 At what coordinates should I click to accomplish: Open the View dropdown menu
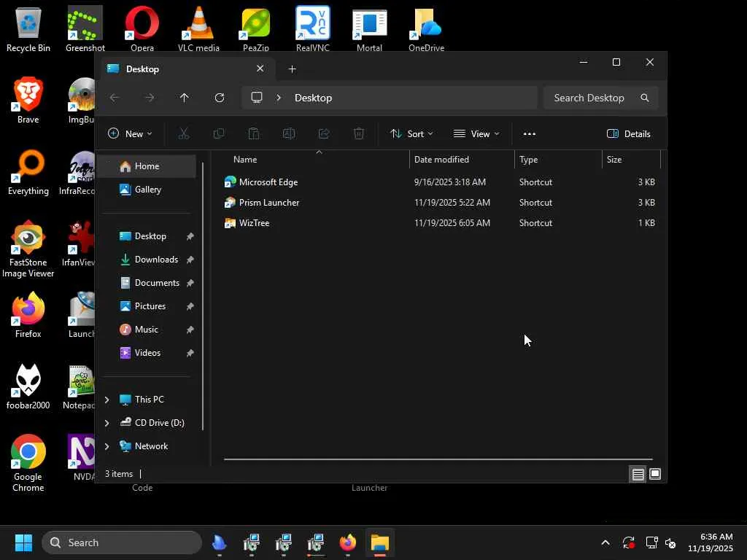click(476, 133)
